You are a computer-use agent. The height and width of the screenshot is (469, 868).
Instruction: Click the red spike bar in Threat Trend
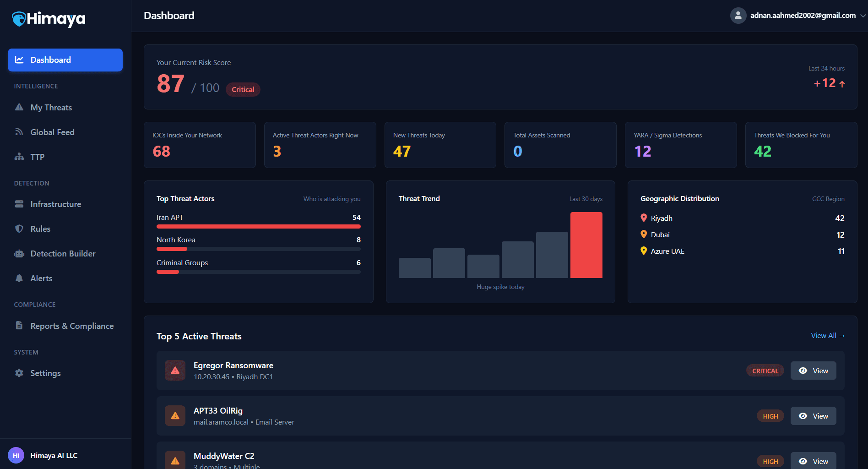tap(586, 245)
